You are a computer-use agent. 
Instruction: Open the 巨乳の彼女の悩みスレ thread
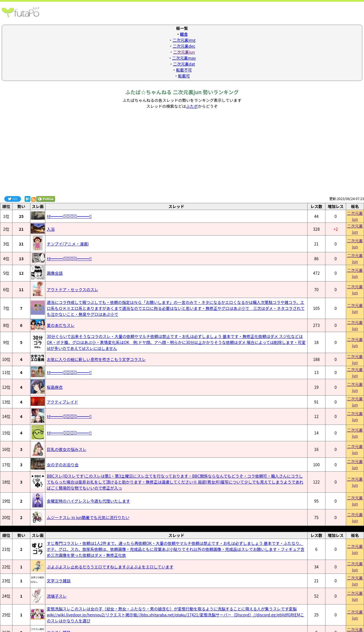67,450
